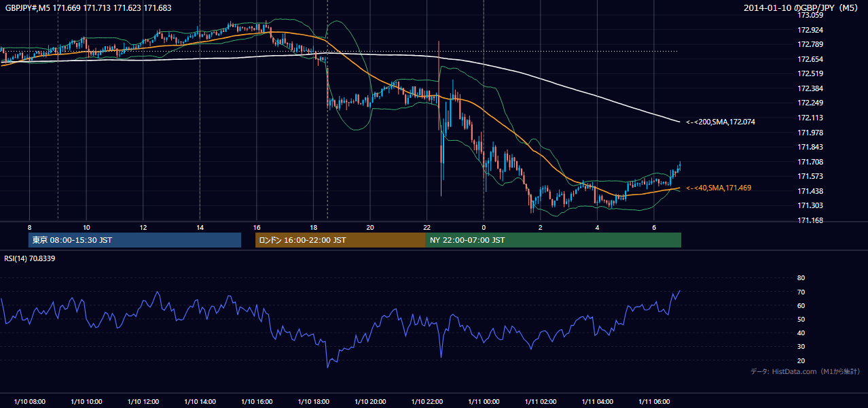Screen dimensions: 868x408
Task: Click the 1/10 22:00 time axis label
Action: click(427, 401)
